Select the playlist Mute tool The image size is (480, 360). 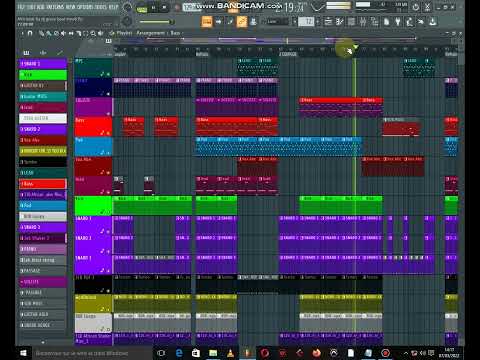[x=64, y=33]
